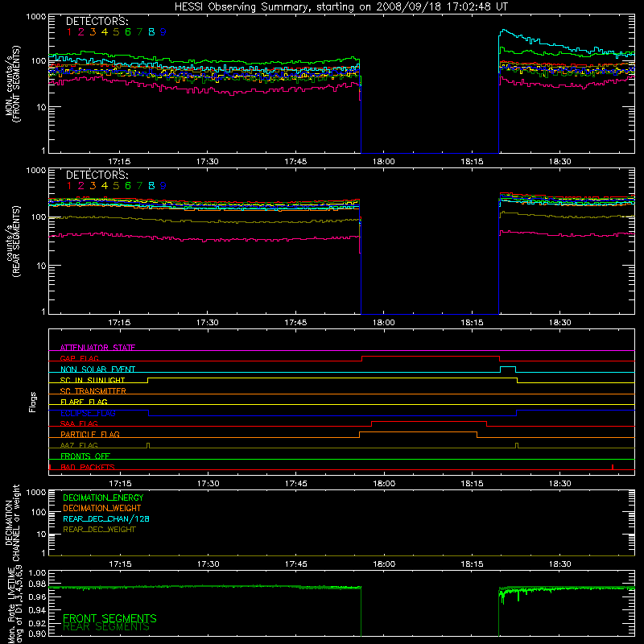This screenshot has height=644, width=644.
Task: Select orange detector 3 in rear segments legend
Action: [93, 186]
